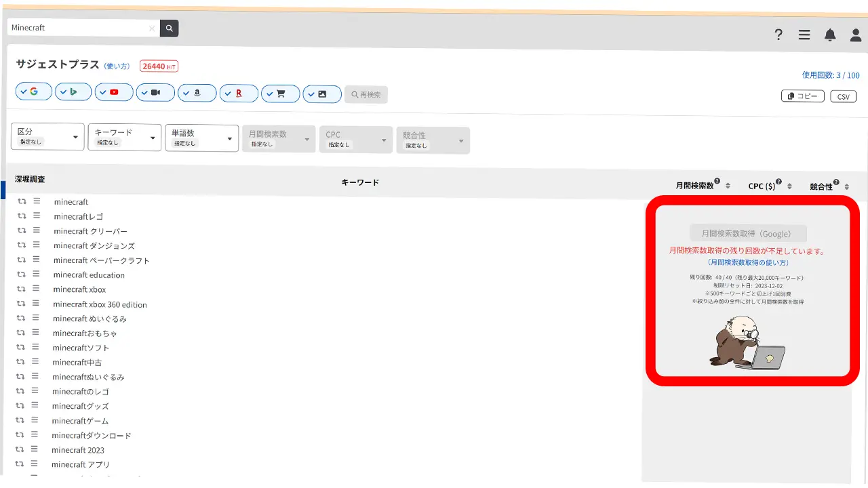Open the 単語数 filter dropdown
Image resolution: width=868 pixels, height=488 pixels.
[201, 138]
